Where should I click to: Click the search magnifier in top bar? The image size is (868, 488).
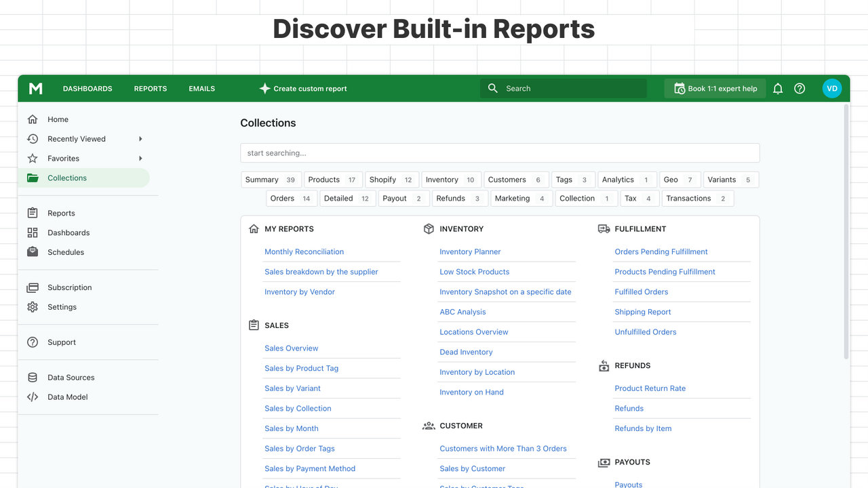click(x=492, y=88)
